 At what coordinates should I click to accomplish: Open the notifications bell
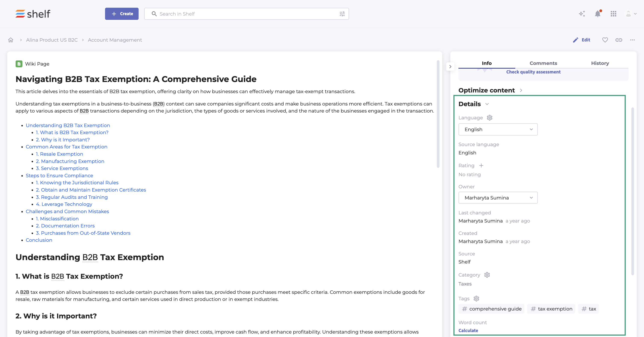point(597,14)
